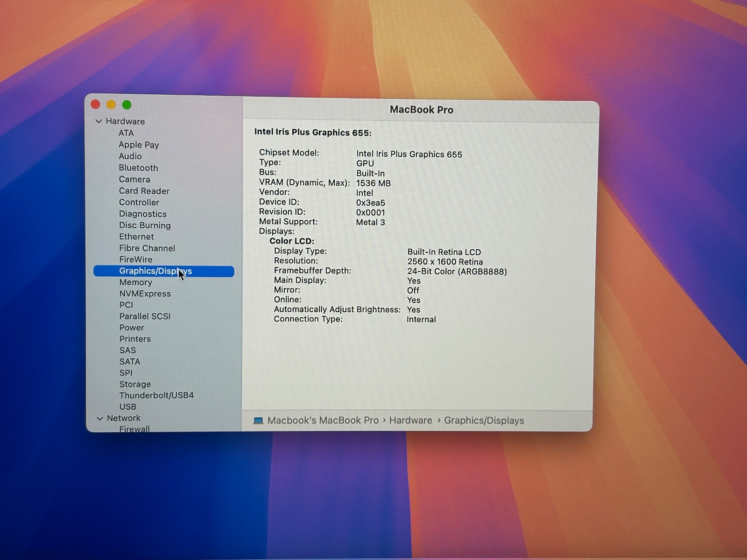The height and width of the screenshot is (560, 747).
Task: Click Graphics/Displays in the path bar
Action: tap(484, 421)
